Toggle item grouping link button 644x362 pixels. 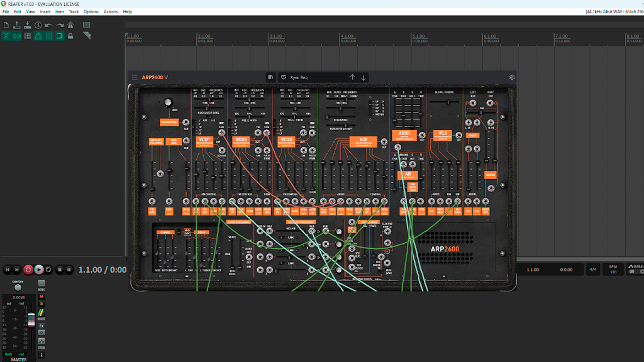(17, 36)
